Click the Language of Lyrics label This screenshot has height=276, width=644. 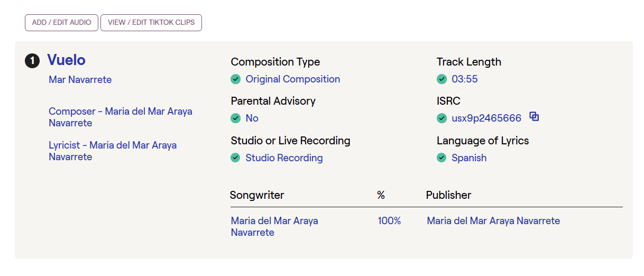(483, 141)
